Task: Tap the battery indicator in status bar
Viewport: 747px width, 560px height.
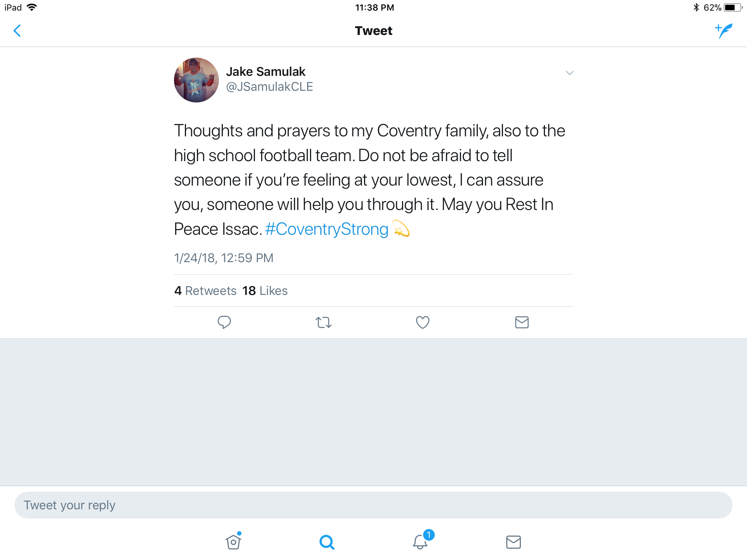Action: point(732,8)
